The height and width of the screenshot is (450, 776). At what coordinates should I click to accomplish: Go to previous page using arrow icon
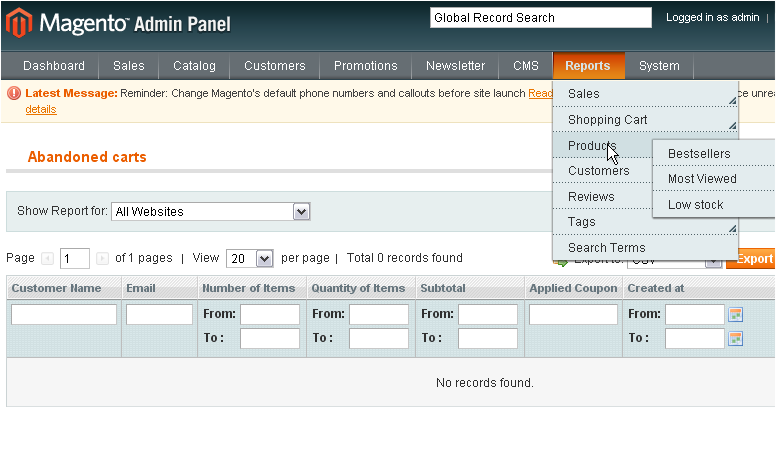(x=48, y=258)
